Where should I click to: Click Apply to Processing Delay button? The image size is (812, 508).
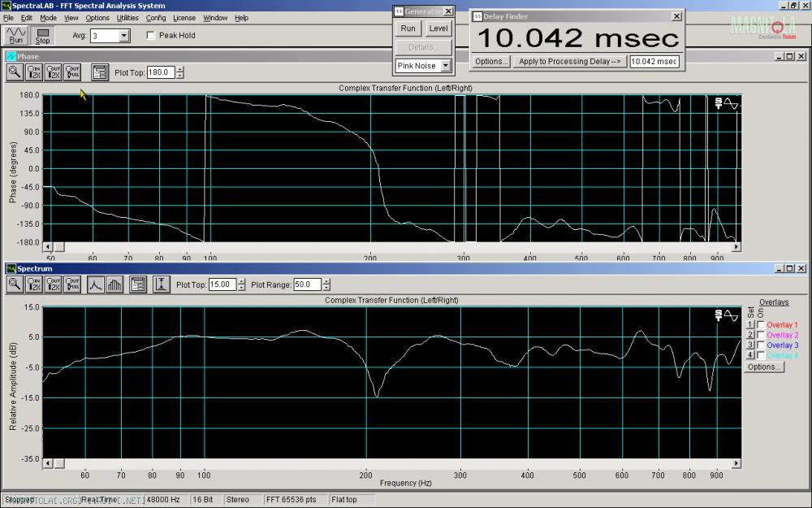click(x=570, y=61)
